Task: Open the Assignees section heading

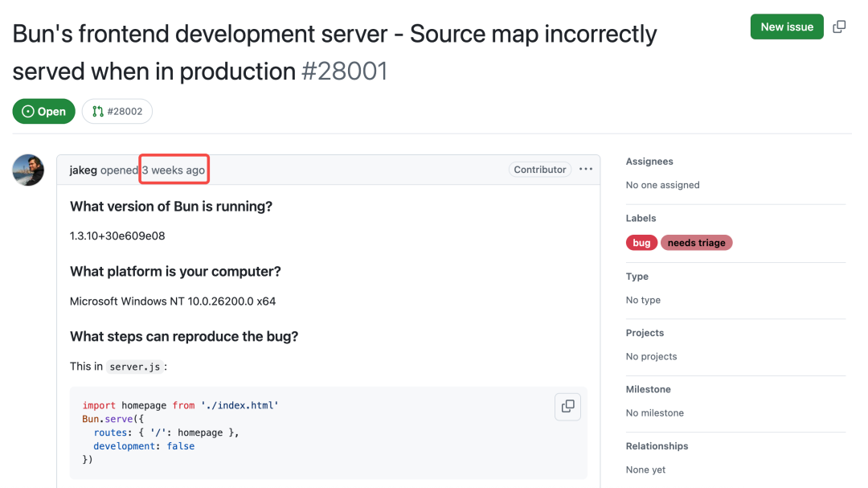Action: [649, 162]
